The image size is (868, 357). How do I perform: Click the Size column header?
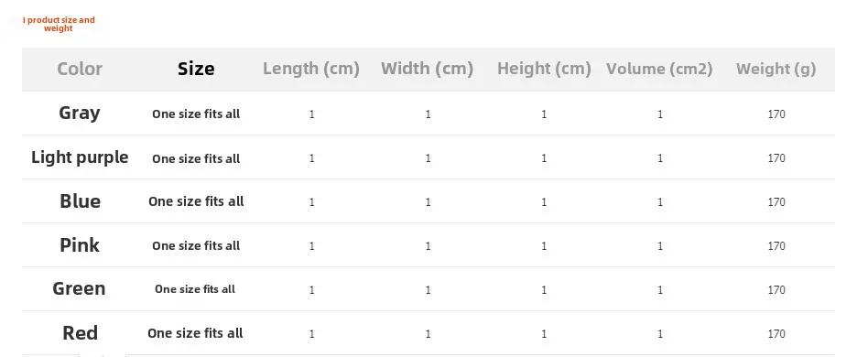pyautogui.click(x=196, y=70)
